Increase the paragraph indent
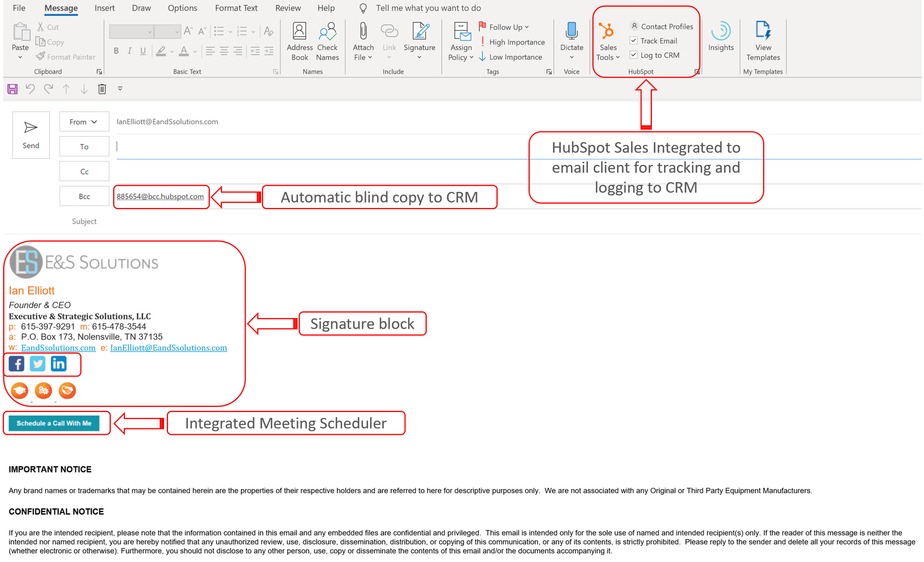This screenshot has width=924, height=562. point(269,51)
